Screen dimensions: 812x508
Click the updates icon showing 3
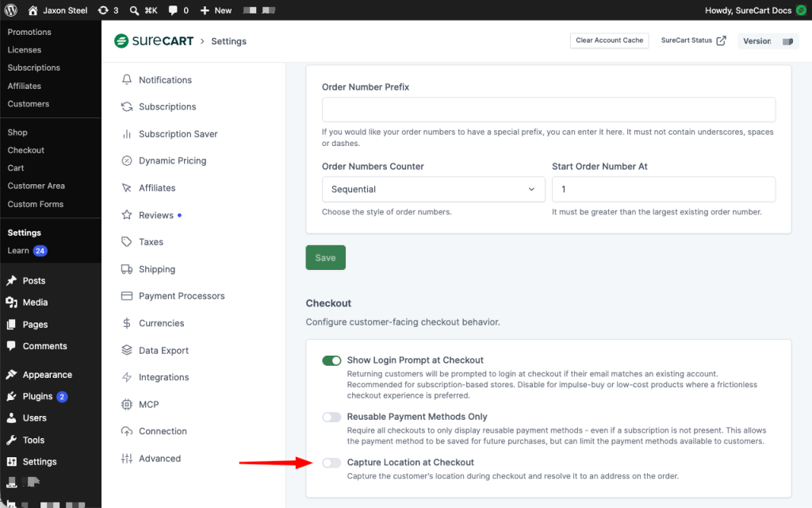(x=103, y=10)
